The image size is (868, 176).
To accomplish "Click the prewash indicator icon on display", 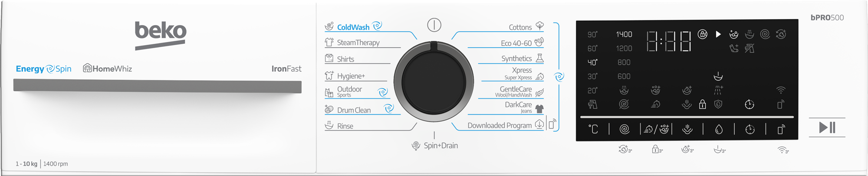I will coord(656,90).
